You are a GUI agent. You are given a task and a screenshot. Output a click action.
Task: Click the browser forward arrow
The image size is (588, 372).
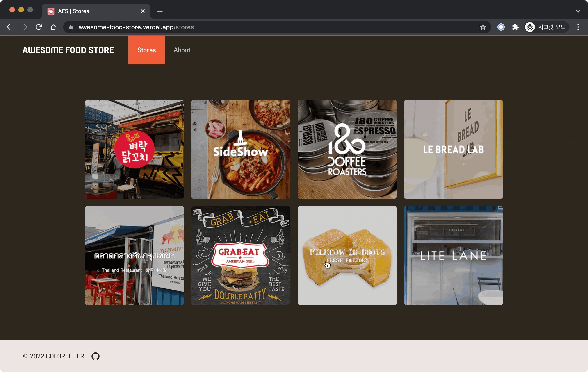(x=24, y=27)
